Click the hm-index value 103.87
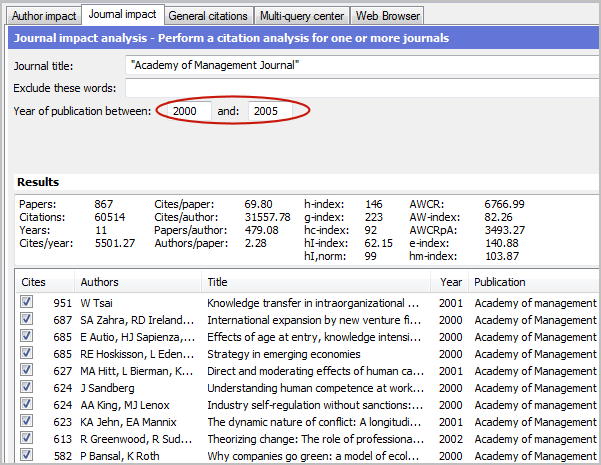Image resolution: width=601 pixels, height=465 pixels. click(502, 256)
